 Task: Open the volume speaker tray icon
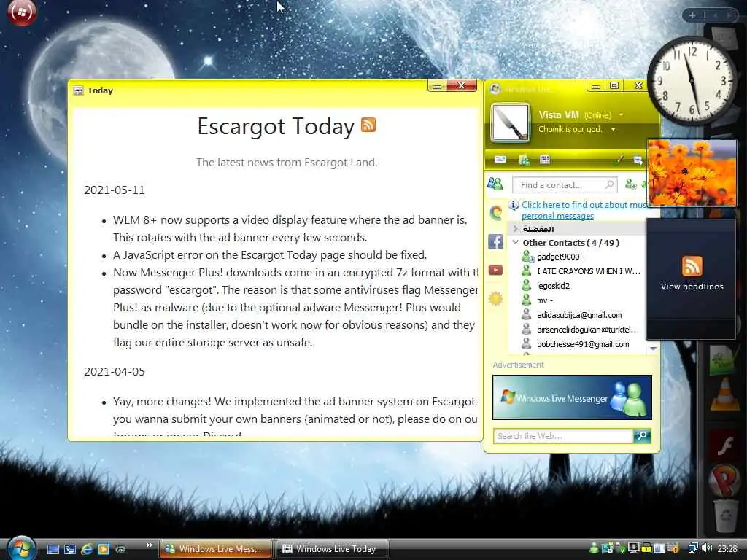(x=707, y=548)
